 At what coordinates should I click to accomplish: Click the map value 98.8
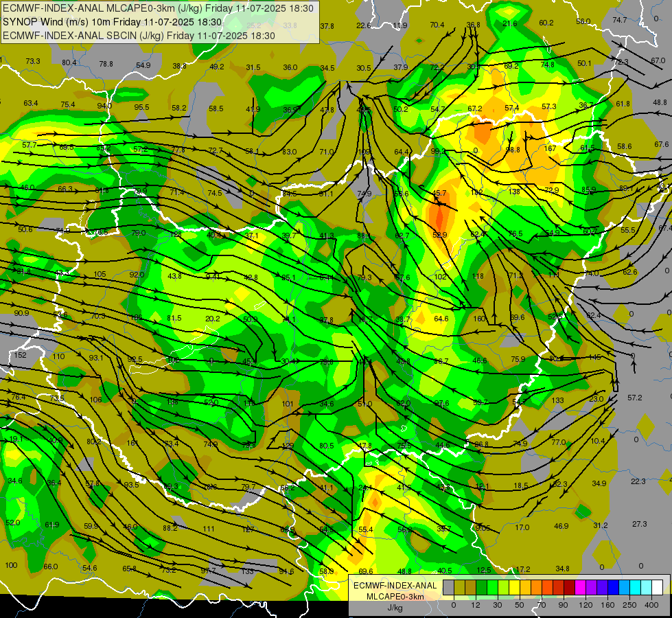(x=513, y=150)
